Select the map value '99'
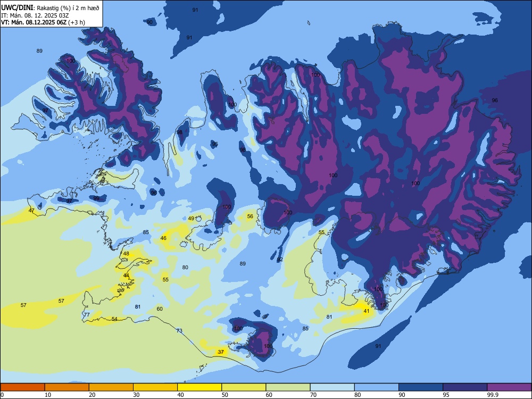Image resolution: width=532 pixels, height=399 pixels. click(97, 198)
